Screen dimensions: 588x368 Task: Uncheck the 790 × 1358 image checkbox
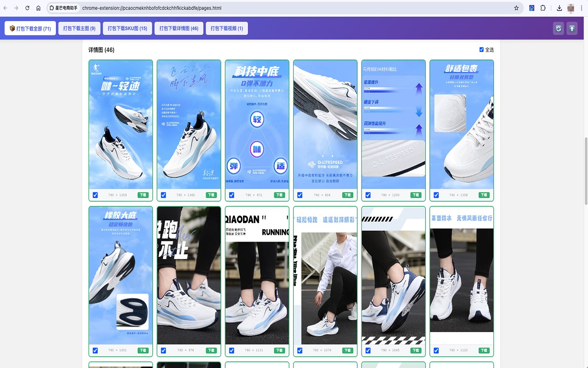coord(436,195)
